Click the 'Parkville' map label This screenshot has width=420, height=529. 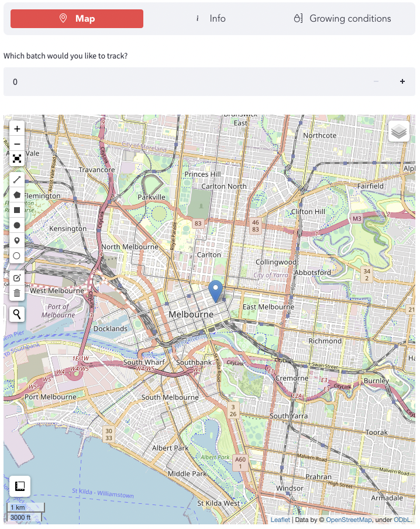152,197
